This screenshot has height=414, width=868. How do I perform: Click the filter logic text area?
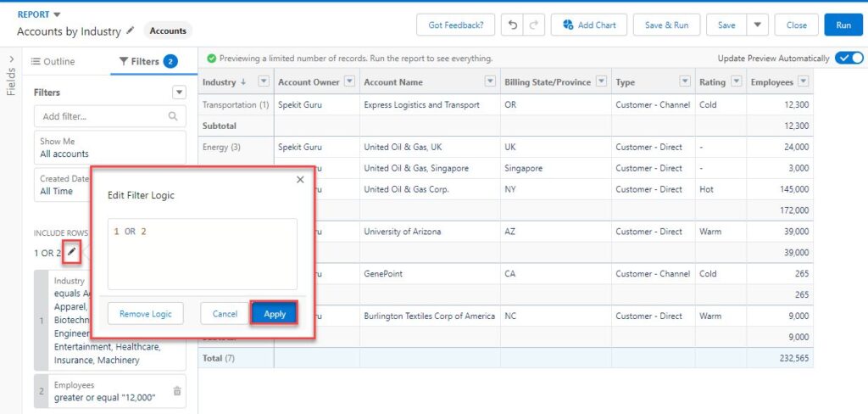coord(202,254)
